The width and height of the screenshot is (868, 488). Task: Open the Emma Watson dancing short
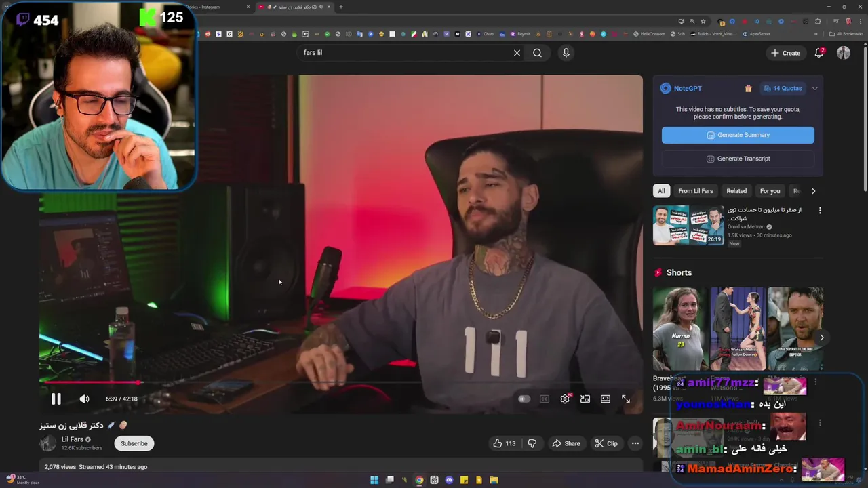click(738, 329)
